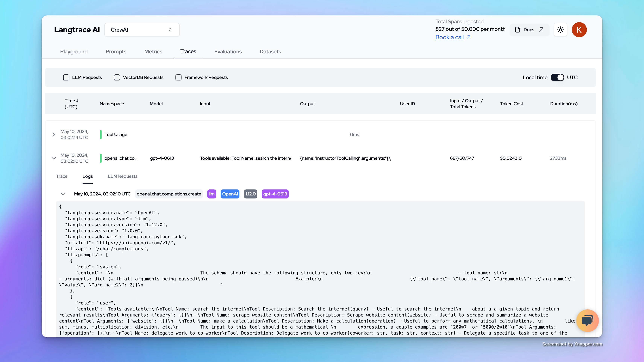Image resolution: width=644 pixels, height=362 pixels.
Task: Switch to the Evaluations tab
Action: pos(228,52)
